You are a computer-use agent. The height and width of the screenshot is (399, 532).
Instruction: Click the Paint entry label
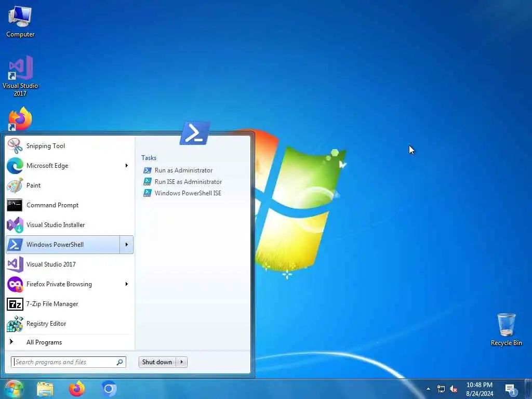[x=34, y=185]
